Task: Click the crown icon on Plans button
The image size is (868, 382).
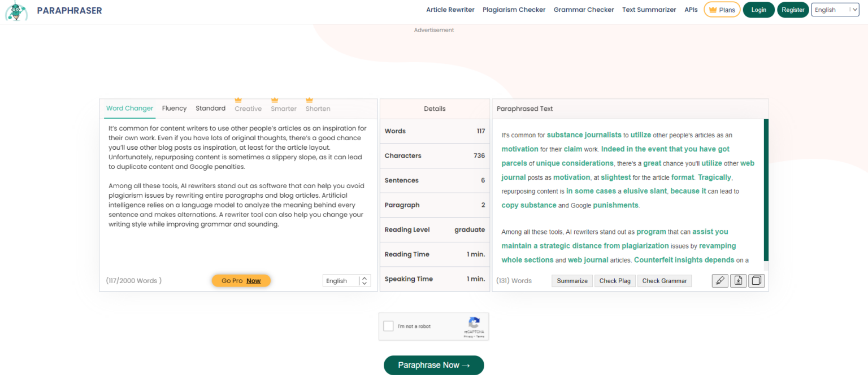Action: click(713, 9)
